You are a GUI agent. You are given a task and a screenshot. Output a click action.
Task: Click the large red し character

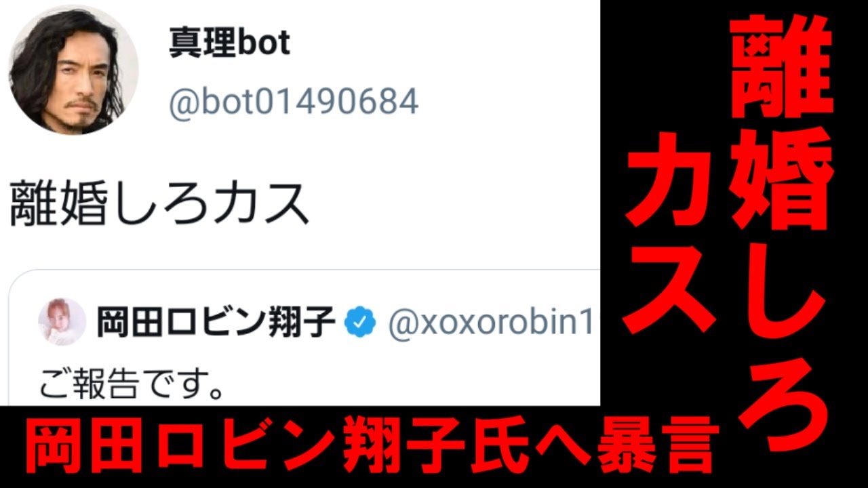click(781, 291)
